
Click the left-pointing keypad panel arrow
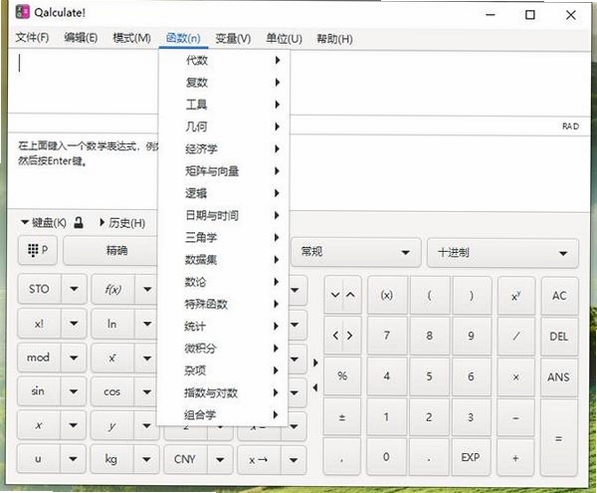(x=315, y=388)
